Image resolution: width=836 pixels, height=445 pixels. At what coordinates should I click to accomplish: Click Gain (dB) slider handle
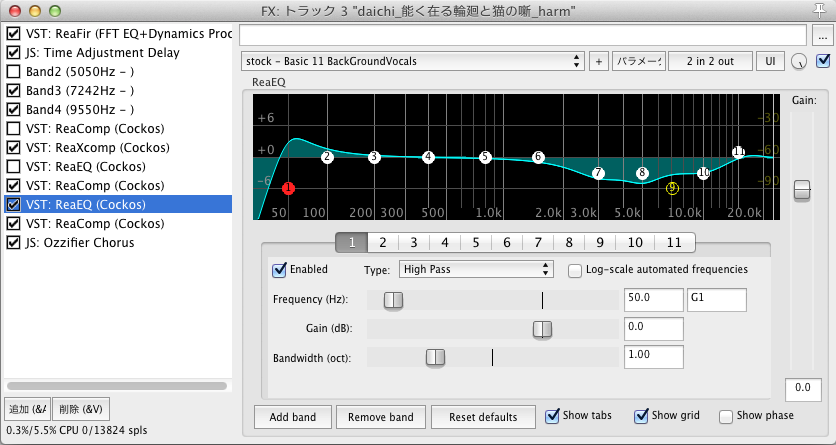(542, 329)
